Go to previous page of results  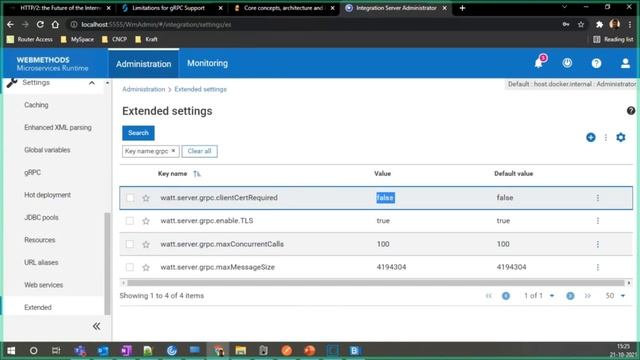coord(506,296)
